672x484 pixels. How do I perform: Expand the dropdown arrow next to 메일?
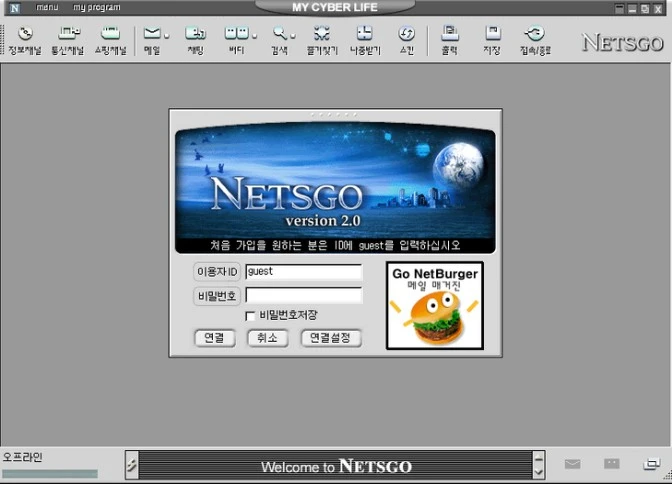[x=167, y=36]
